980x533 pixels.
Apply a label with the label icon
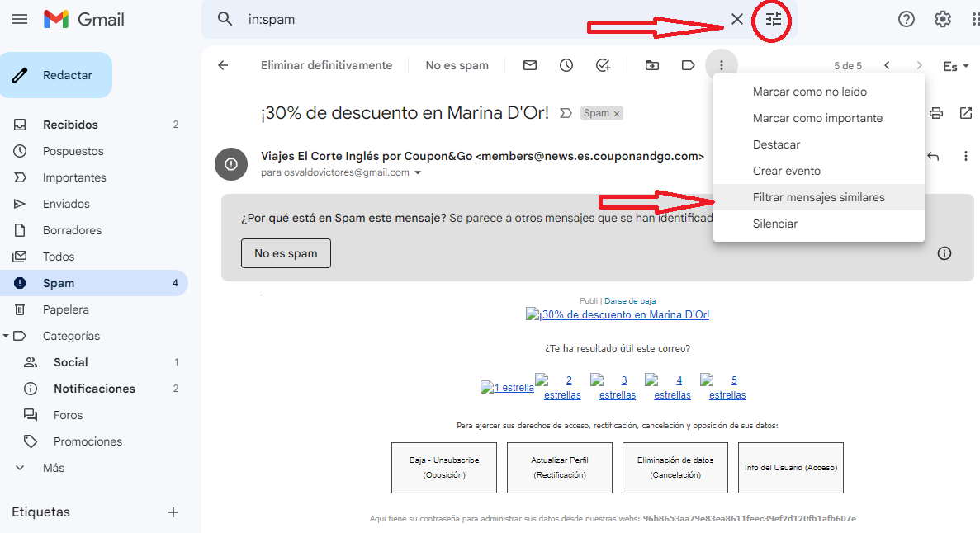[688, 64]
